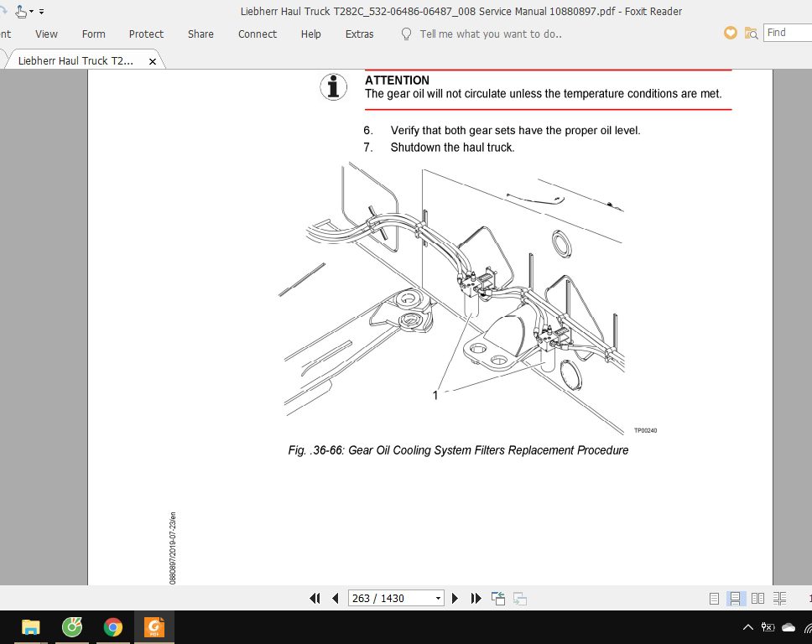Viewport: 812px width, 644px height.
Task: Click the next view icon
Action: coord(520,599)
